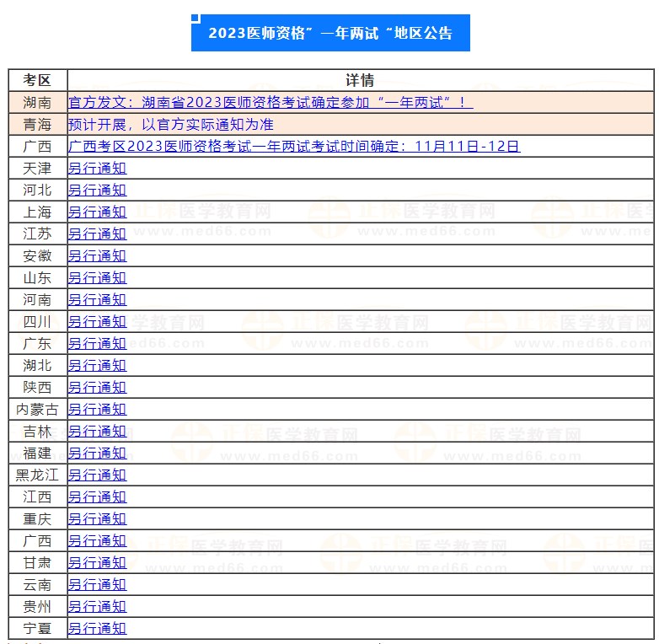Image resolution: width=659 pixels, height=644 pixels.
Task: Click 另行通知 link next to 四川
Action: tap(97, 322)
